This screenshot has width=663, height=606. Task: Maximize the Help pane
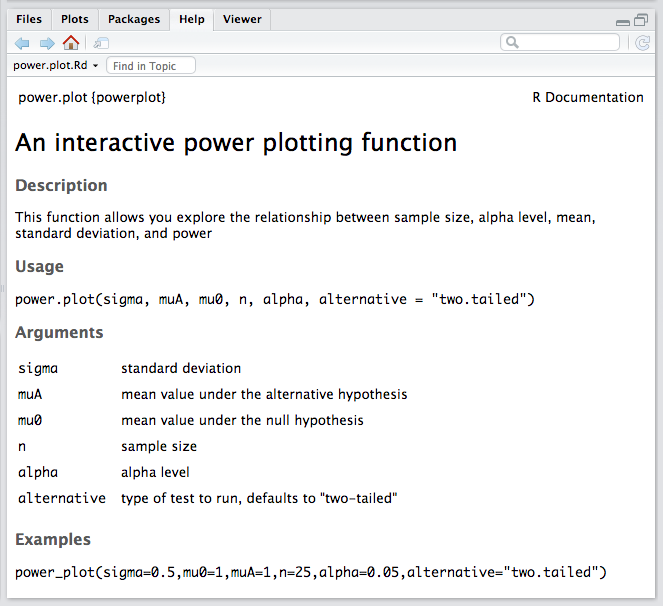(641, 20)
